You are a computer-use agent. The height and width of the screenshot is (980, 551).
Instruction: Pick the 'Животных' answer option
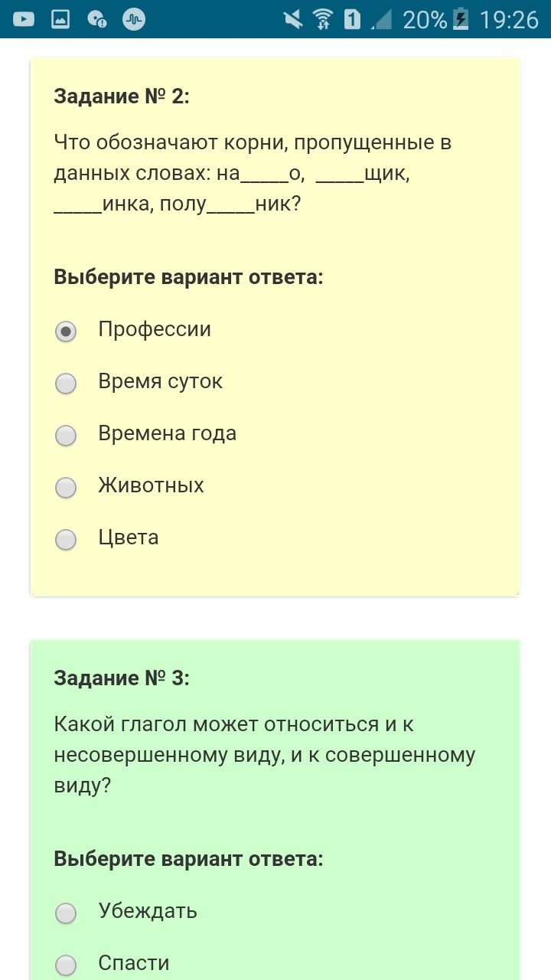pos(67,487)
